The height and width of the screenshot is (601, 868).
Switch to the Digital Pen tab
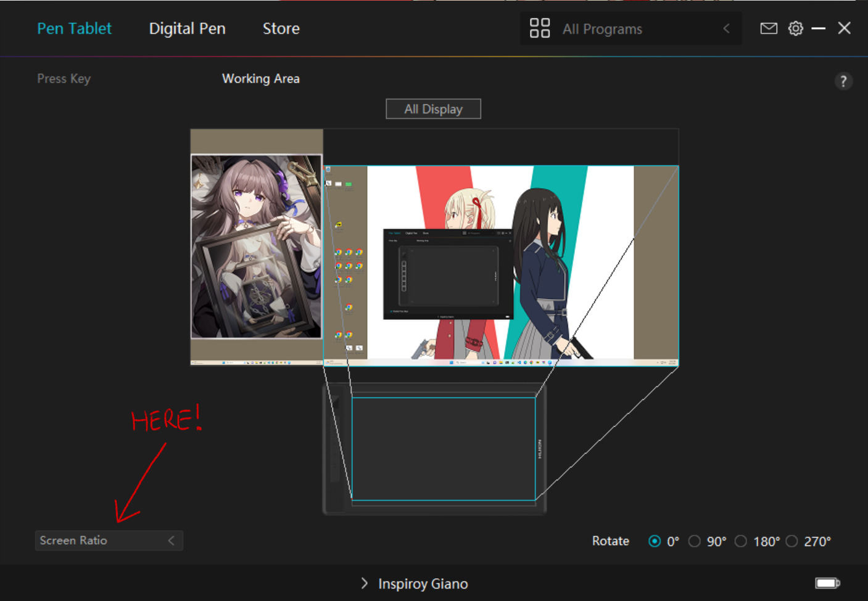(187, 28)
